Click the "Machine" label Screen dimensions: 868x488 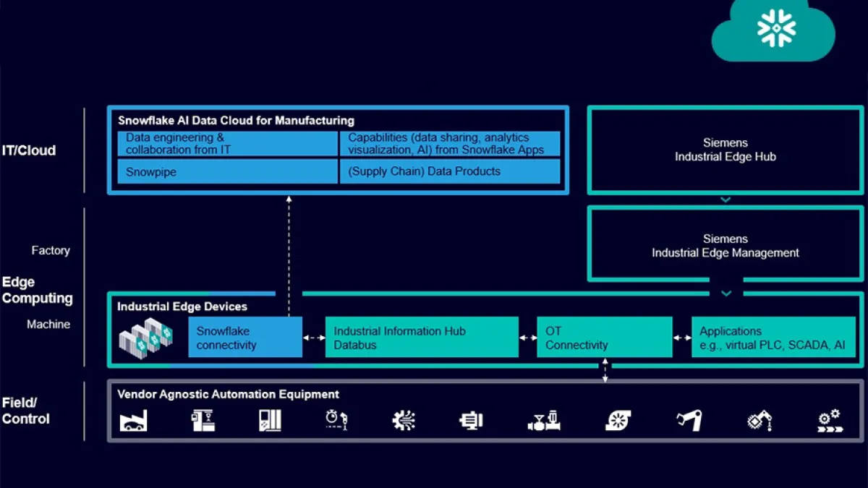tap(48, 324)
